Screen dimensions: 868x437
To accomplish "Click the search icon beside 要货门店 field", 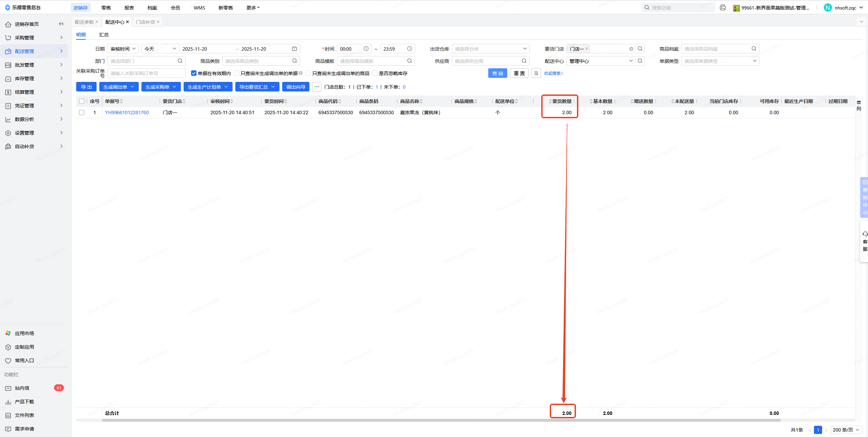I will point(640,49).
